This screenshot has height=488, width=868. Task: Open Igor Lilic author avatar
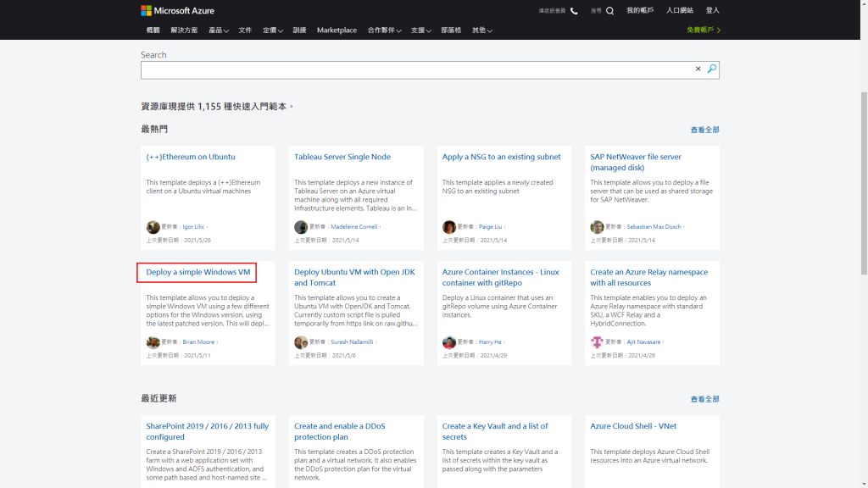coord(153,227)
